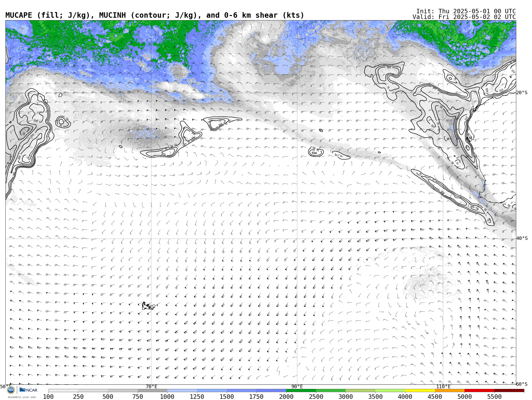Click the 4000 colorbar tick label
The width and height of the screenshot is (532, 400).
(405, 397)
